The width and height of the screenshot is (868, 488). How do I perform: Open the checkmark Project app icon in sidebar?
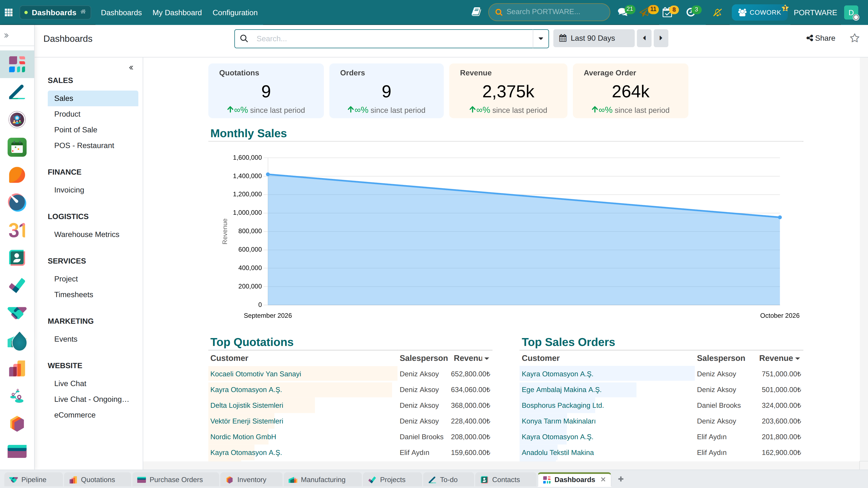pos(17,285)
